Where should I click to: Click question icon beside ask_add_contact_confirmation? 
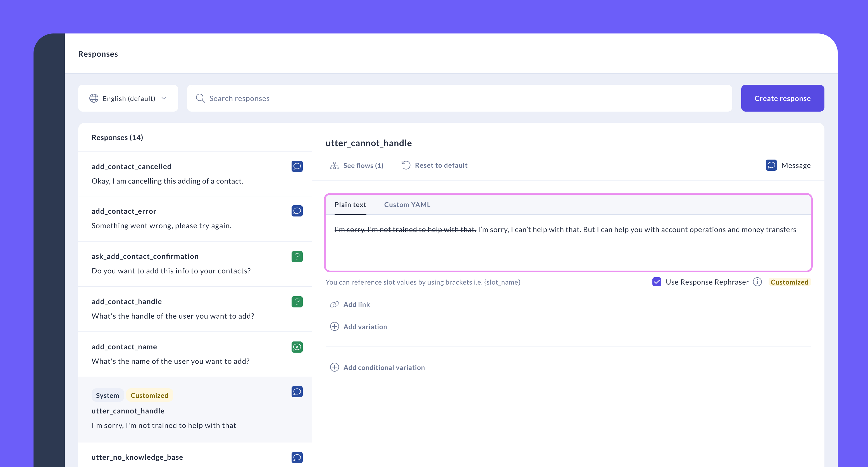297,257
